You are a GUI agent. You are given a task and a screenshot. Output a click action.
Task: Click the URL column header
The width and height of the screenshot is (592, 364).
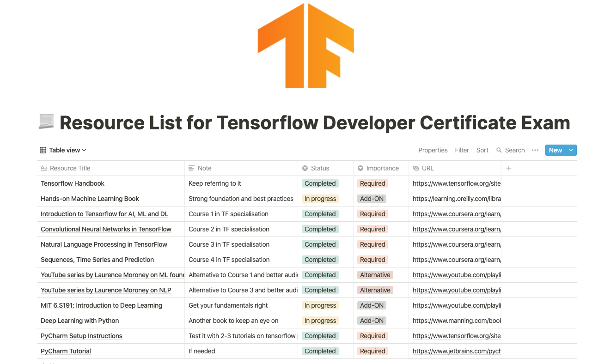tap(455, 168)
